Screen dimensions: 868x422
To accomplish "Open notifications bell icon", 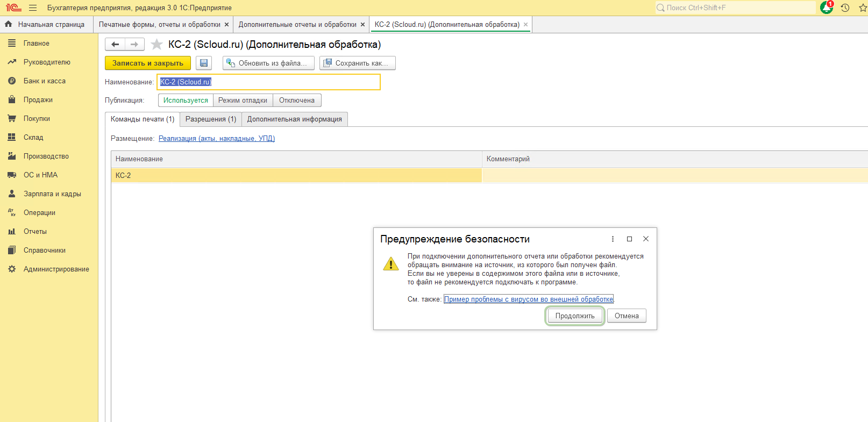I will (x=827, y=8).
